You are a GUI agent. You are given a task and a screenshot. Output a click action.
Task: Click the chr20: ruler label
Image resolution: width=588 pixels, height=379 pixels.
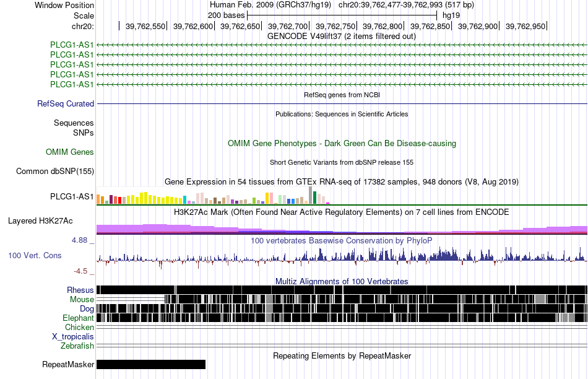coord(82,26)
